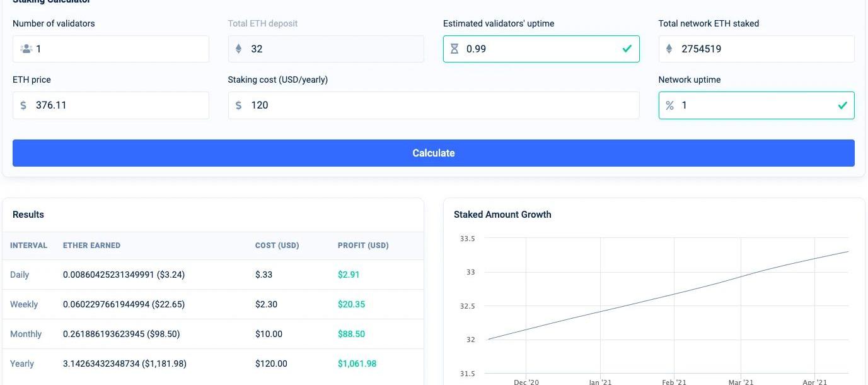This screenshot has height=385, width=868.
Task: Click the 32.5 y-axis label on the chart
Action: pyautogui.click(x=467, y=306)
